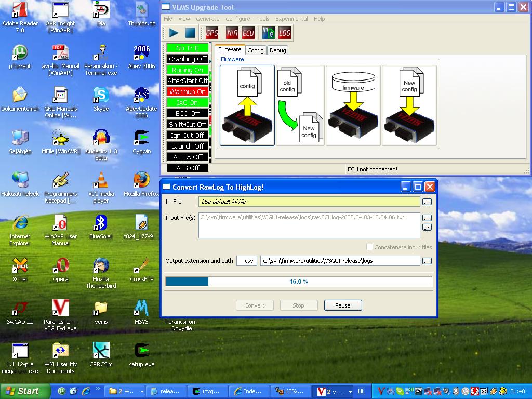This screenshot has width=532, height=399.
Task: Open the Tools menu
Action: click(x=262, y=19)
